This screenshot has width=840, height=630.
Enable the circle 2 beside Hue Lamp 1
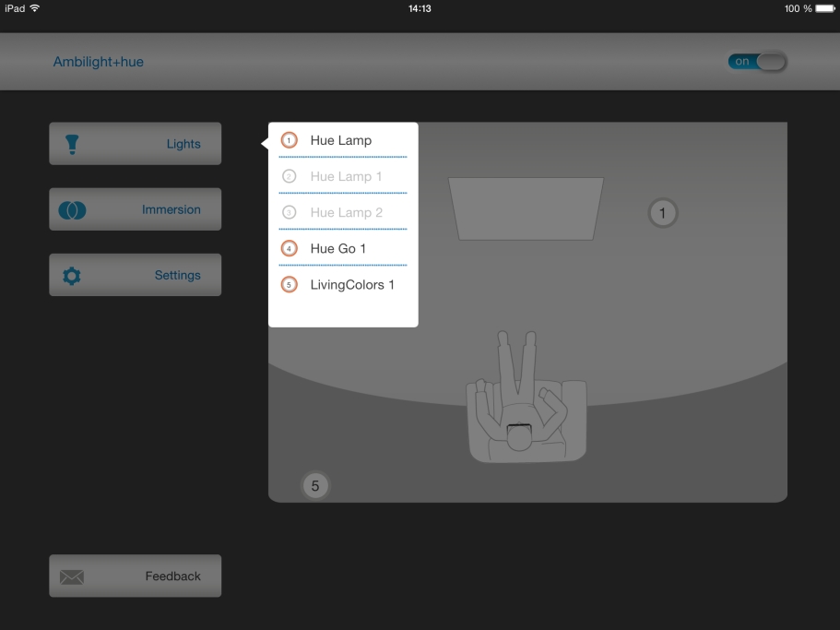pos(290,176)
